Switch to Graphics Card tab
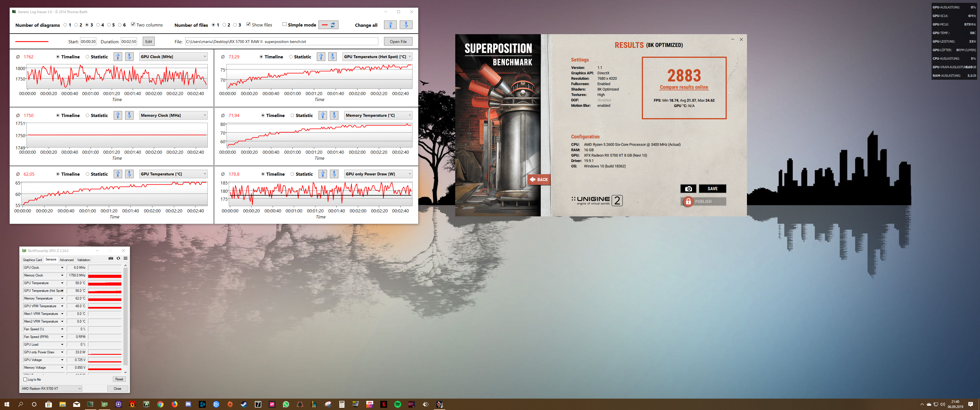 [32, 260]
